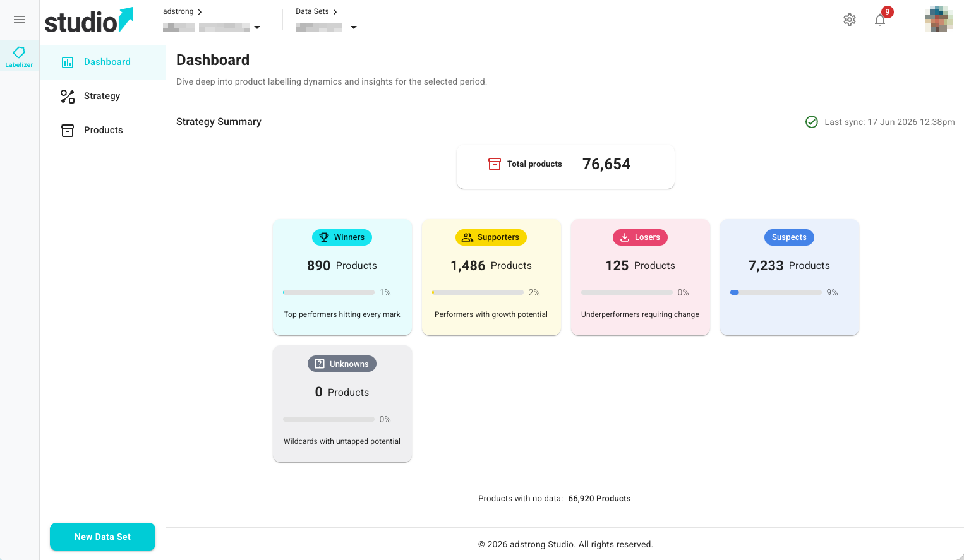The width and height of the screenshot is (964, 560).
Task: Click the Losers 0% progress bar
Action: 627,292
